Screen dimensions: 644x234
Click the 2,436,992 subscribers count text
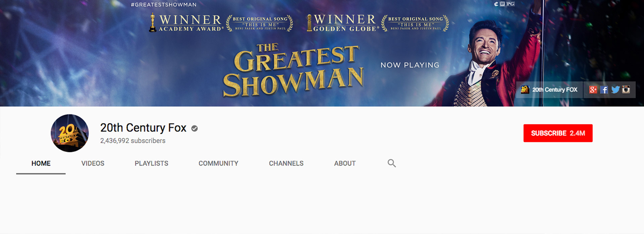tap(133, 141)
